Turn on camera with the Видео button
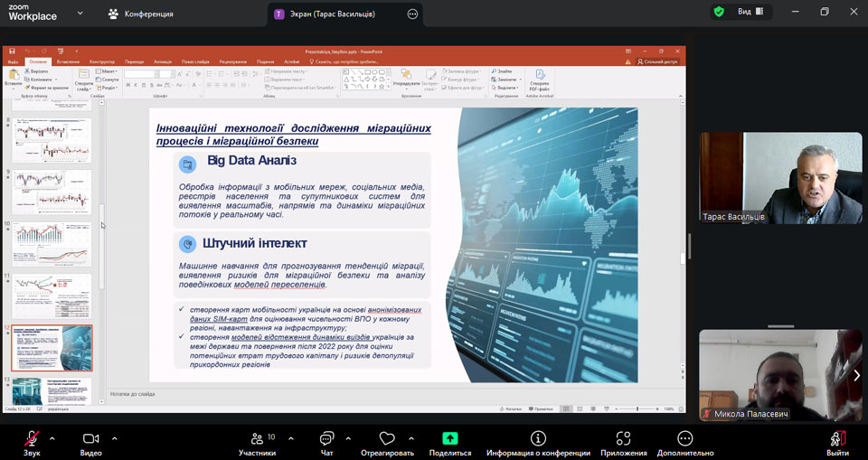Viewport: 868px width, 460px height. [x=90, y=439]
